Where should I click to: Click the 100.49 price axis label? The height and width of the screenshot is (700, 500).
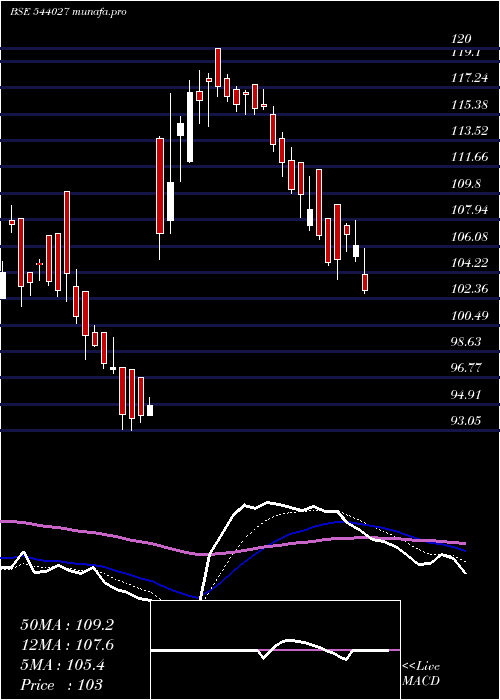pos(470,316)
